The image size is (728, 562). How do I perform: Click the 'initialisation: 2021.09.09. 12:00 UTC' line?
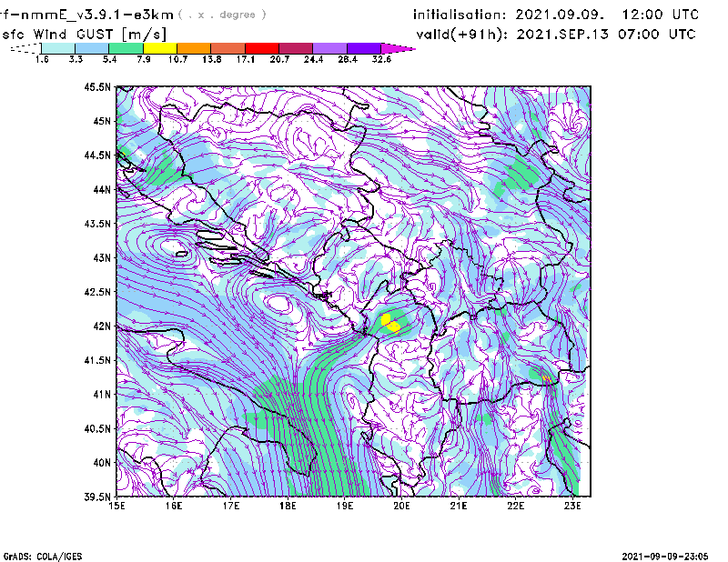(556, 15)
